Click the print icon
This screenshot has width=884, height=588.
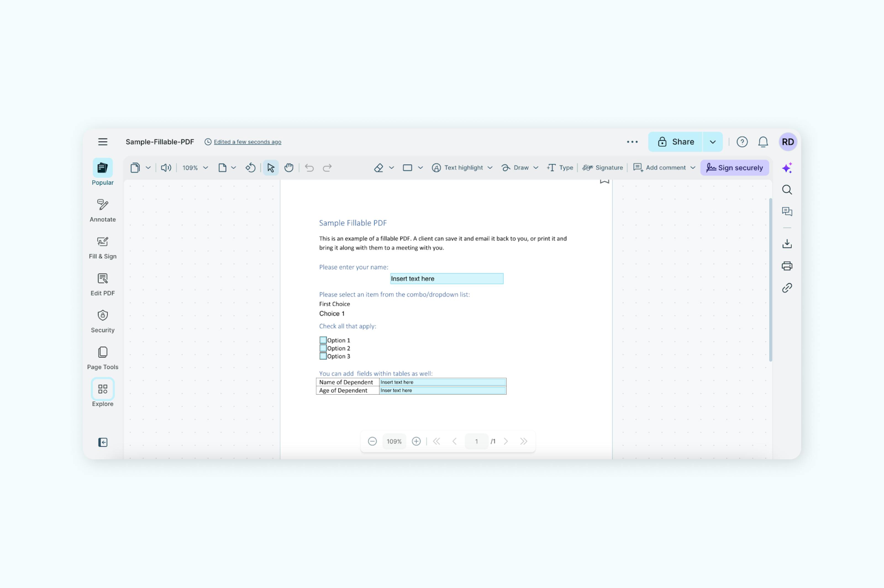point(787,266)
